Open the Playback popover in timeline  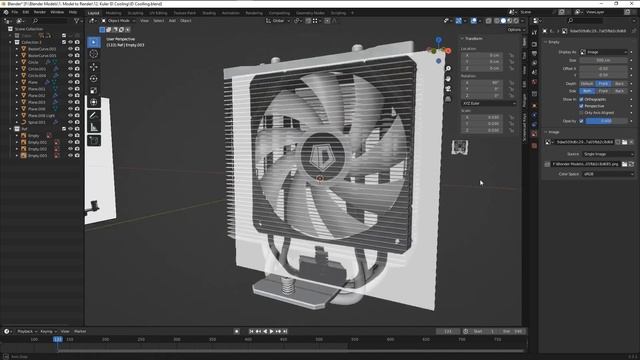pyautogui.click(x=27, y=331)
